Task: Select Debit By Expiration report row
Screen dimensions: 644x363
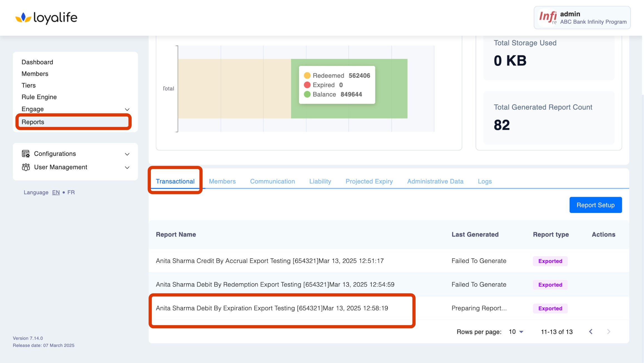Action: [272, 308]
